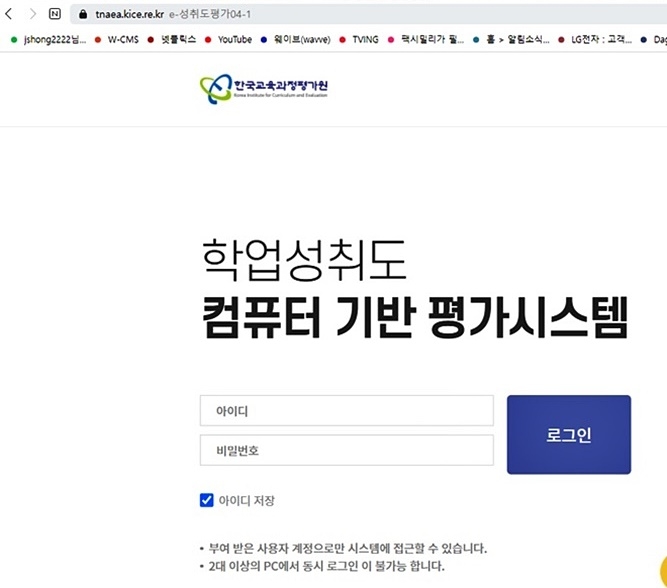Click the address bar URL tnaea.kice.re.kr
The height and width of the screenshot is (588, 667).
click(129, 15)
